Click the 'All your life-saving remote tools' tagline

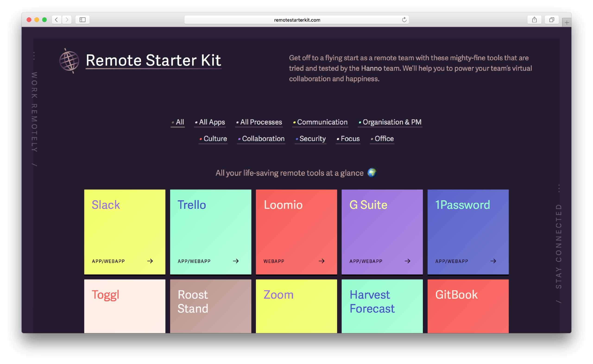[x=289, y=173]
